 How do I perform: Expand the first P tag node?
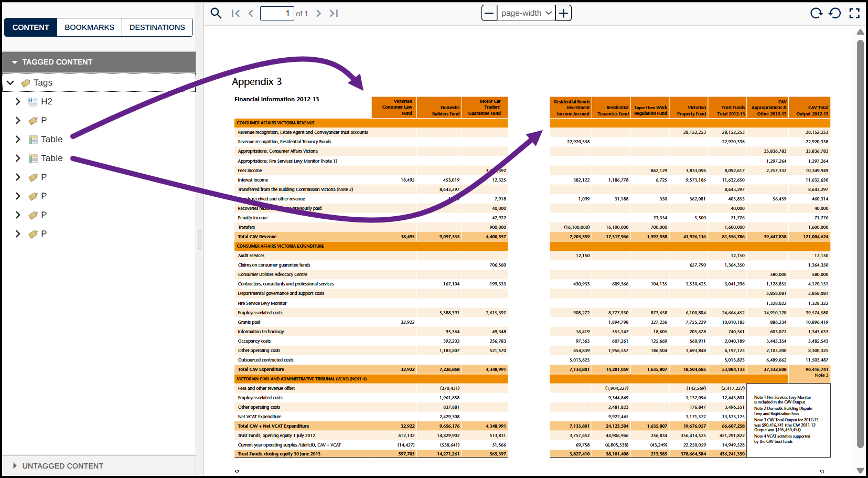click(18, 120)
